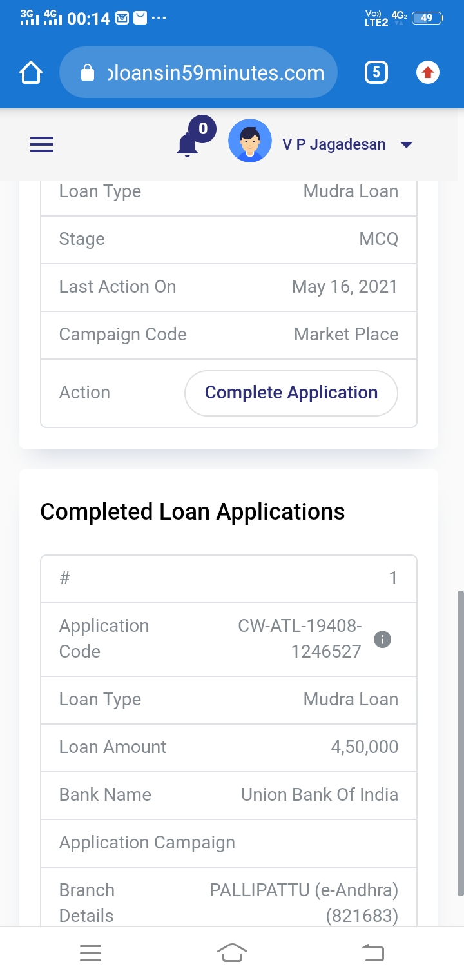
Task: Click the page vertical scrollbar
Action: [x=459, y=741]
